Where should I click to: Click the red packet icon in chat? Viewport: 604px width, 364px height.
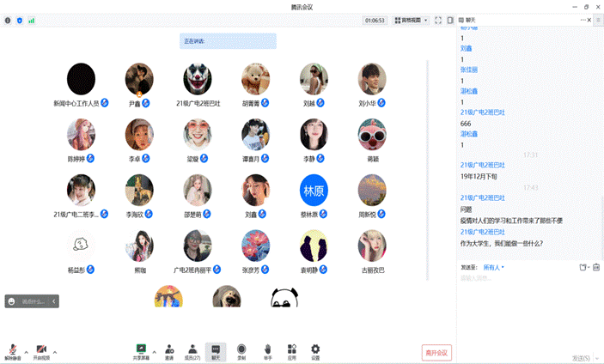coord(596,267)
